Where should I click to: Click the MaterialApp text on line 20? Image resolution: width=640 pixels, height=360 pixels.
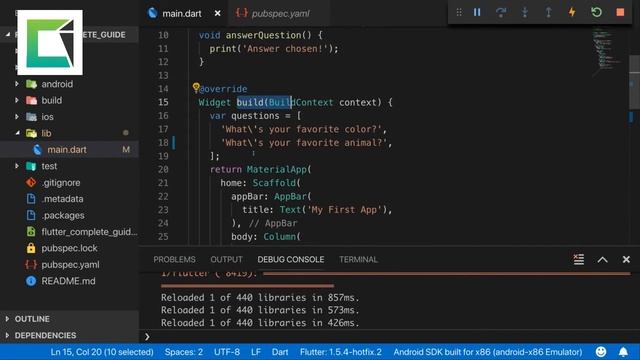point(277,169)
